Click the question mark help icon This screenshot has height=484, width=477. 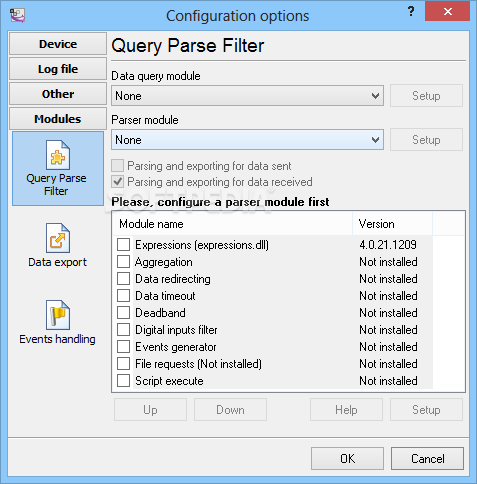pyautogui.click(x=411, y=12)
